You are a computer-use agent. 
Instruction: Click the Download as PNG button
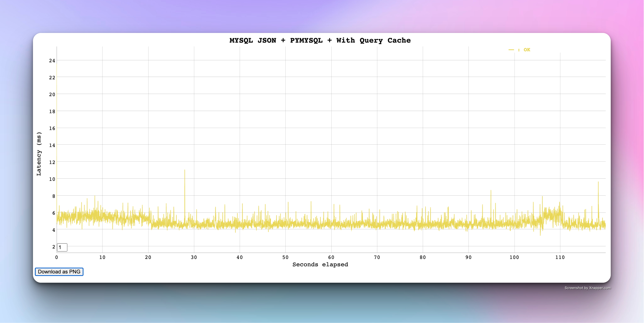pos(59,272)
